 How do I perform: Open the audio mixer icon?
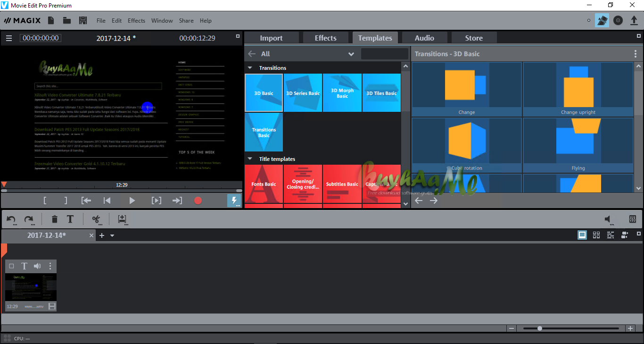click(633, 219)
